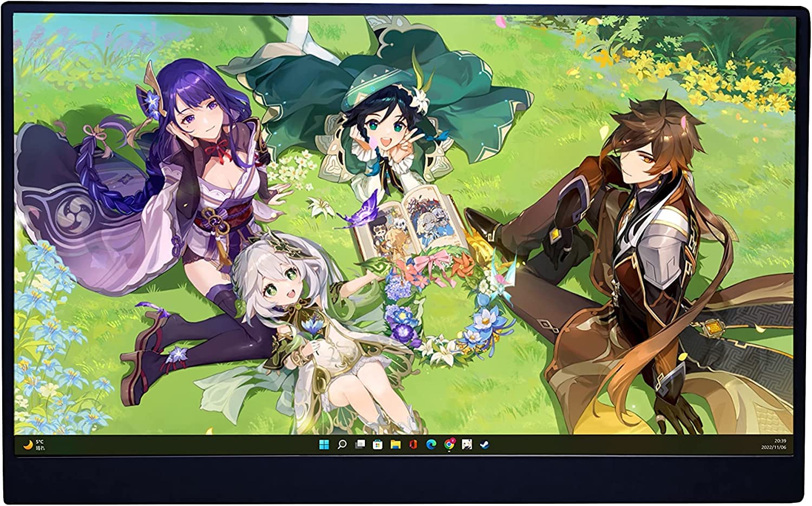
Task: Open Microsoft Edge browser
Action: [x=431, y=445]
